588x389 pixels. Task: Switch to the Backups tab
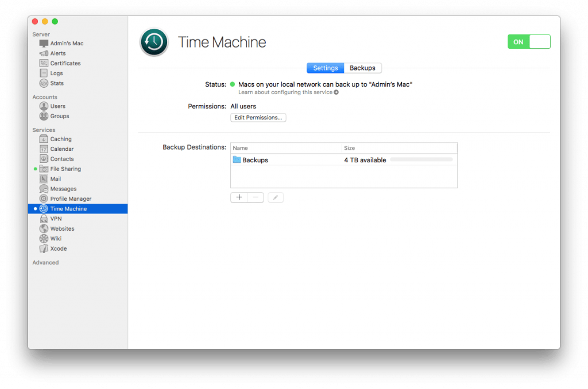362,68
